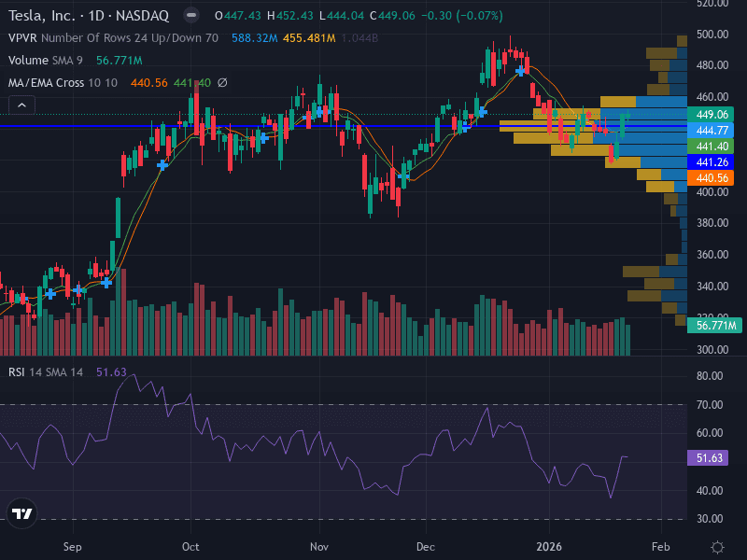Image resolution: width=747 pixels, height=560 pixels.
Task: Click the 440.56 MA value in legend
Action: click(x=149, y=83)
